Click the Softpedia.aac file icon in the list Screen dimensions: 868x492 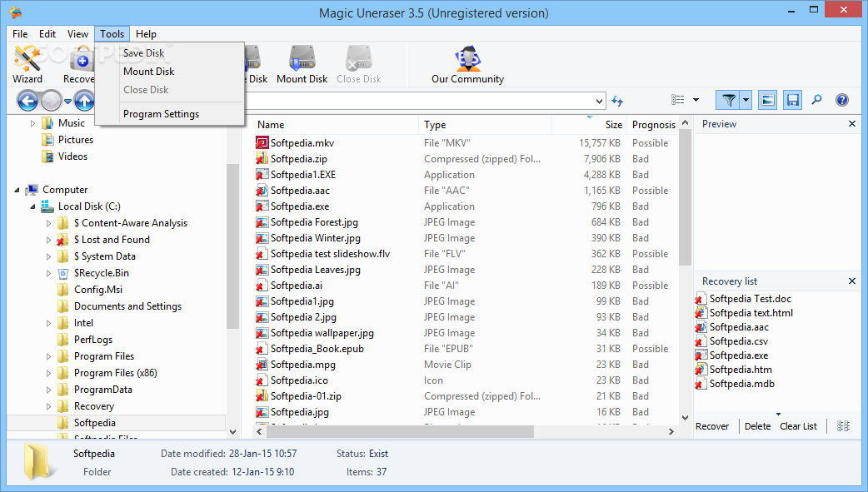[262, 191]
